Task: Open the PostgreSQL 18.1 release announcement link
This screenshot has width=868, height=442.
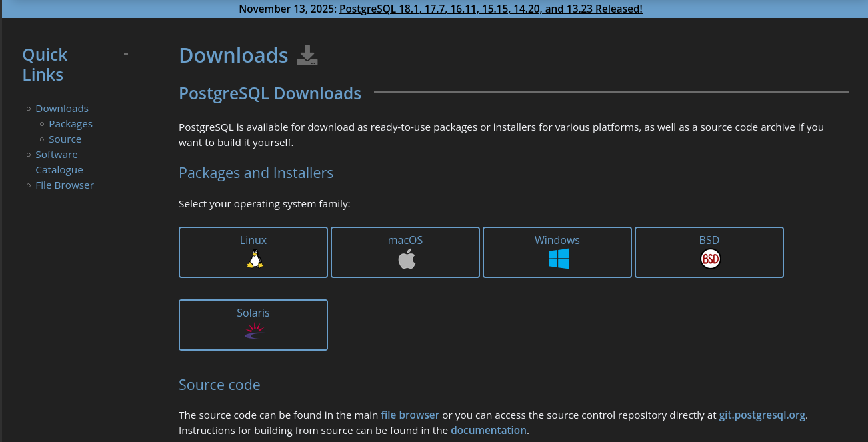Action: [x=491, y=9]
